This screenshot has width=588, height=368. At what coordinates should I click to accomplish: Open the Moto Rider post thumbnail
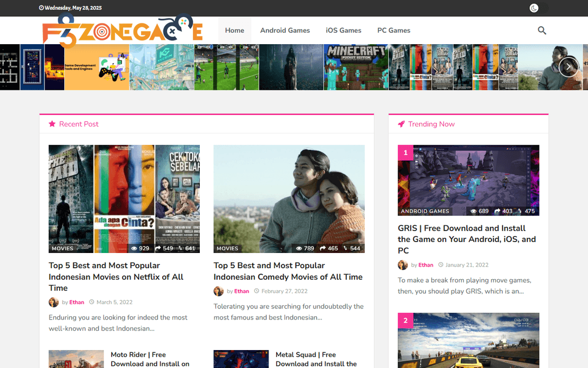pos(76,359)
